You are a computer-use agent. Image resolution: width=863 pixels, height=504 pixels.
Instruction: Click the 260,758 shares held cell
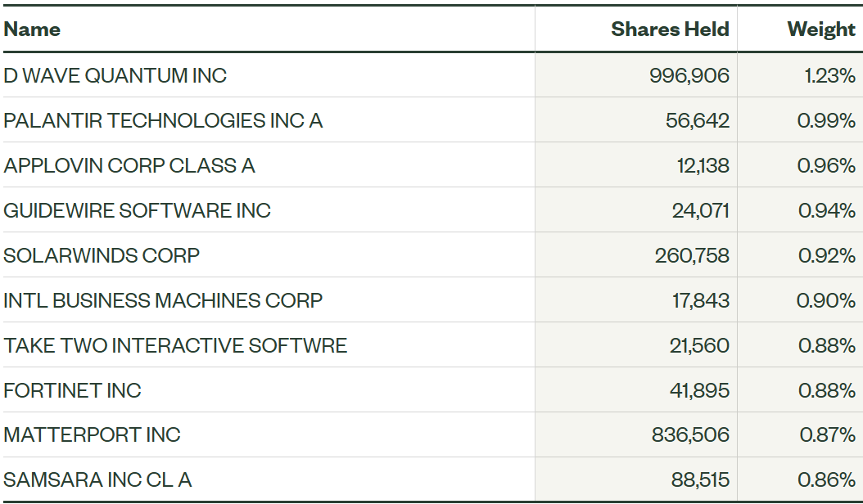[692, 255]
